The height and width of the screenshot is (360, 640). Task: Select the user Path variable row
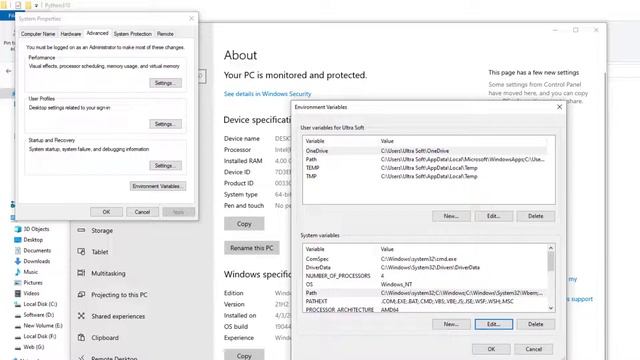click(425, 159)
